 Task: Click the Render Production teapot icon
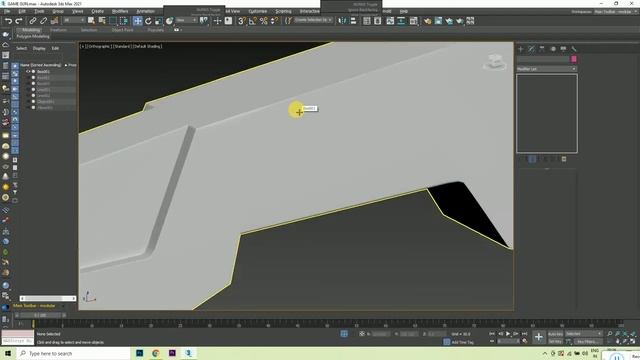(x=459, y=21)
